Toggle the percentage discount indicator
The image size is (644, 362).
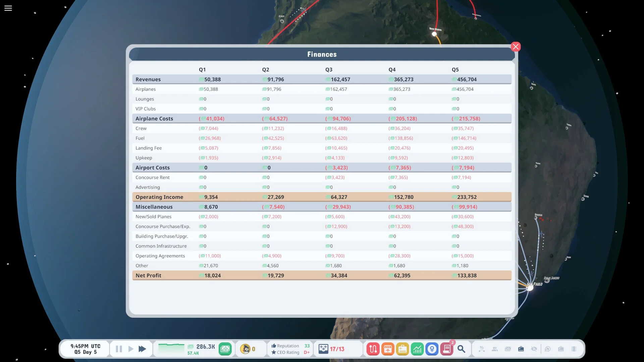click(481, 349)
